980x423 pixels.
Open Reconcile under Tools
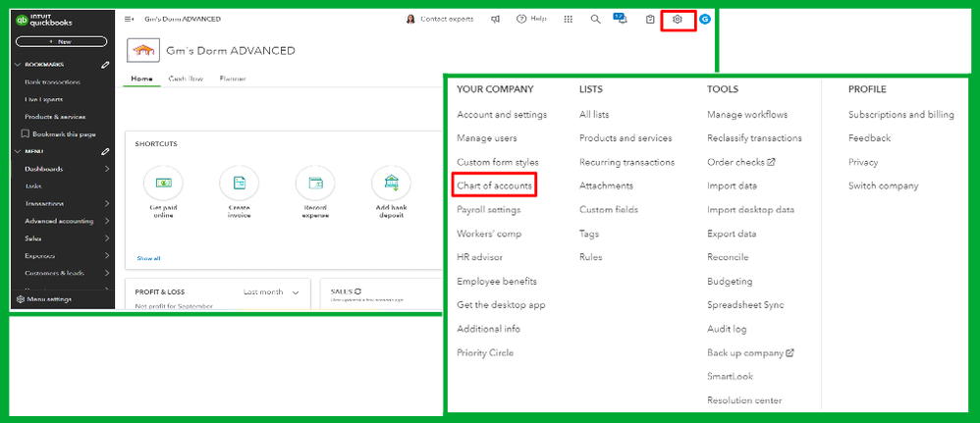[x=728, y=257]
